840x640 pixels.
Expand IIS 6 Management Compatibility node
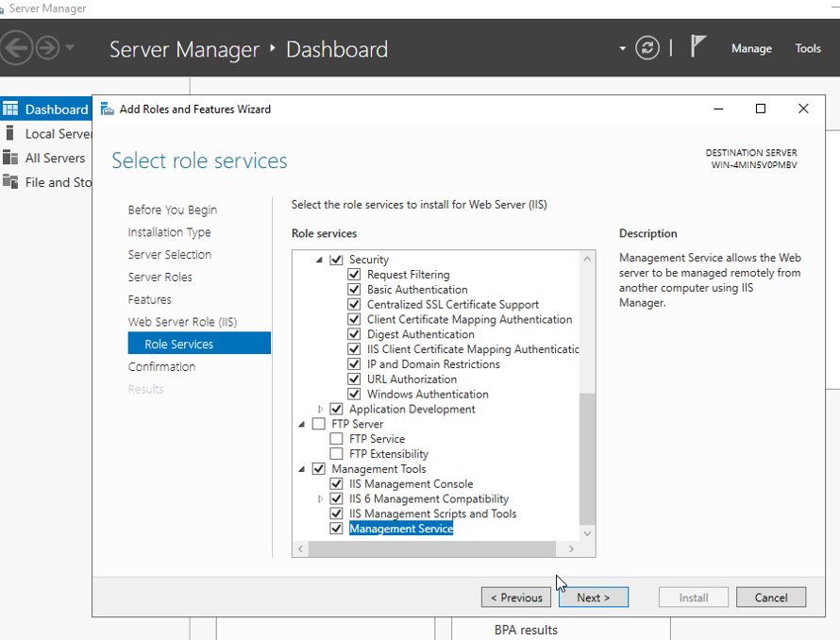[320, 499]
